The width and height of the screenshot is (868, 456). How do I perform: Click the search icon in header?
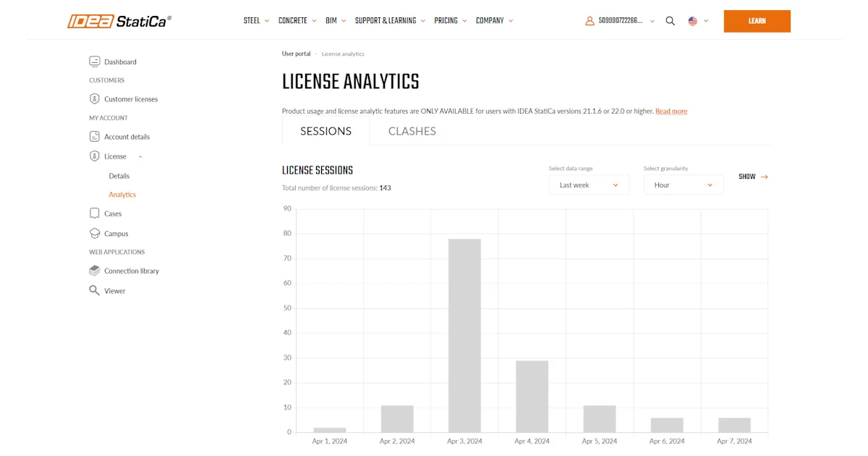coord(670,21)
